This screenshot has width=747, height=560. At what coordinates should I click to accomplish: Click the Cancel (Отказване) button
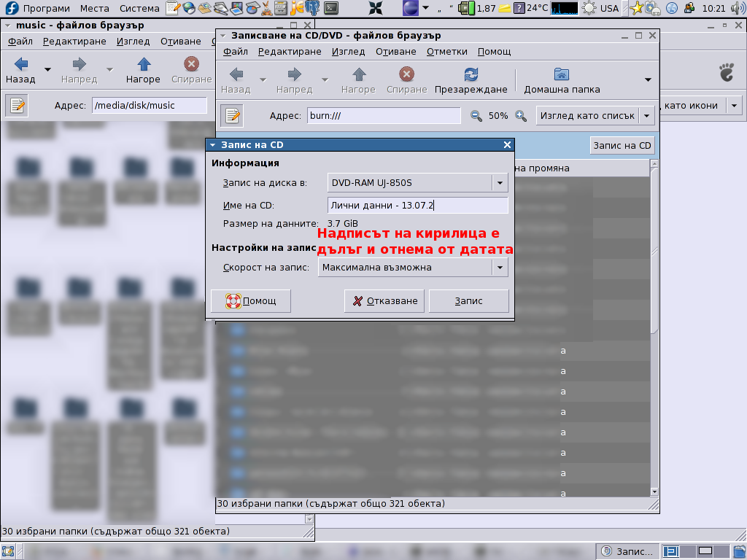(x=385, y=301)
